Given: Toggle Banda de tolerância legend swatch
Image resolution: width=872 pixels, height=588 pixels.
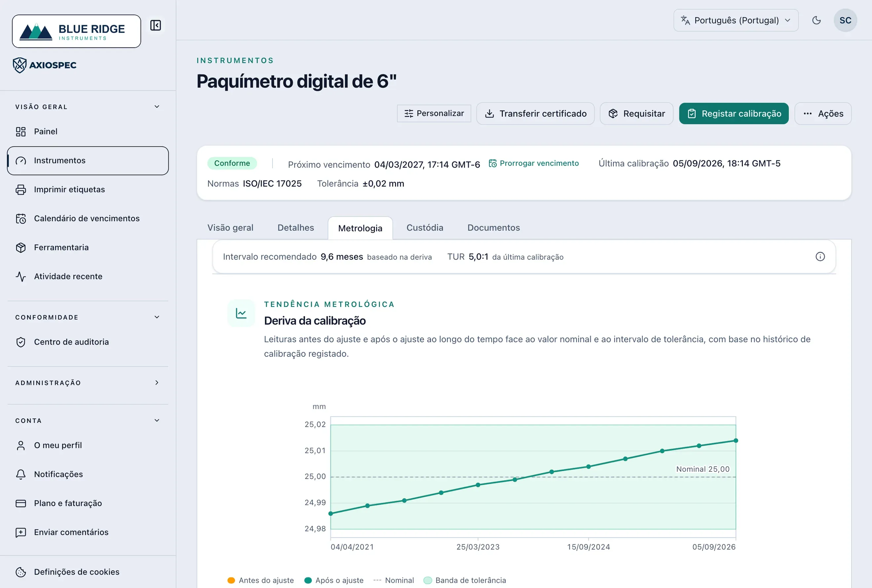Looking at the screenshot, I should point(427,580).
